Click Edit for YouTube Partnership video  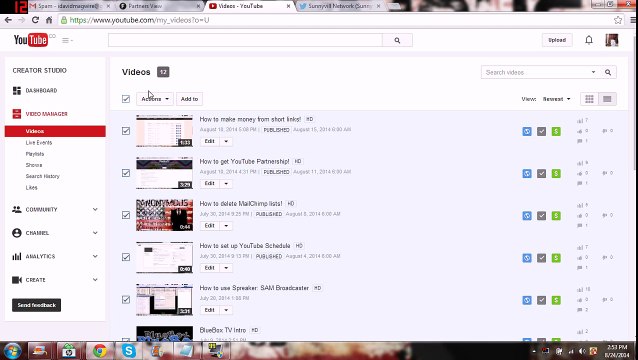click(x=210, y=183)
